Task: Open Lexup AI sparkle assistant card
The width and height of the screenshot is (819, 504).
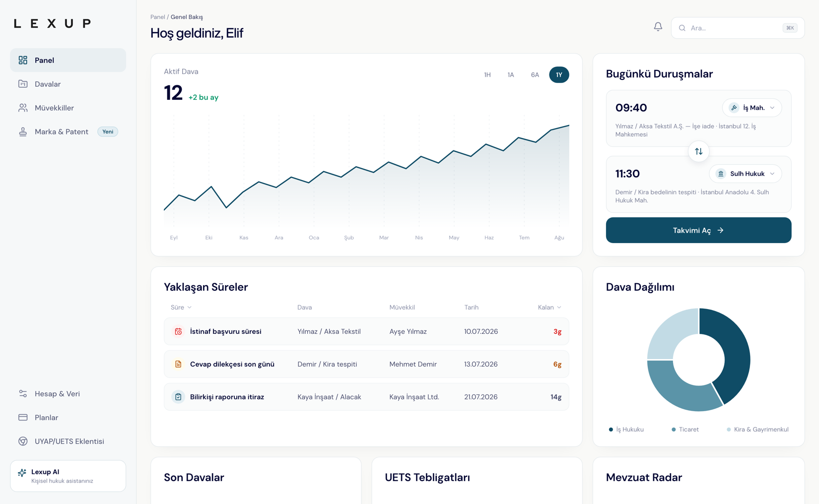Action: [68, 476]
